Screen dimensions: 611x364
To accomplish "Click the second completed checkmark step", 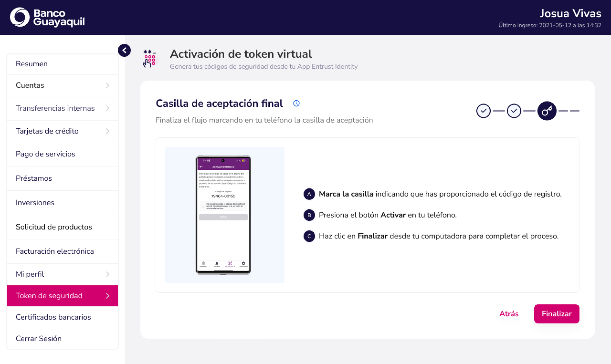I will pos(514,111).
